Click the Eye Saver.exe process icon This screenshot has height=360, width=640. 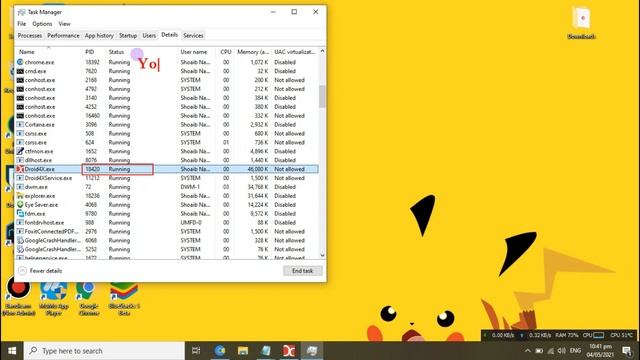[20, 204]
